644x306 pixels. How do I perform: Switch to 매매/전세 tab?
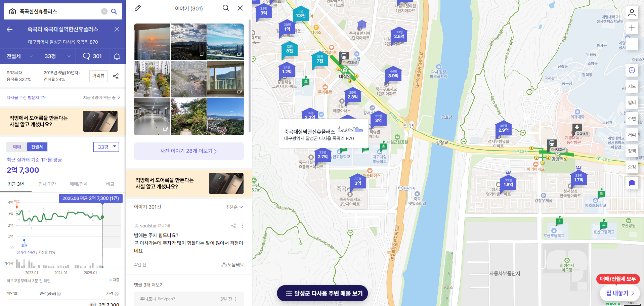(79, 184)
